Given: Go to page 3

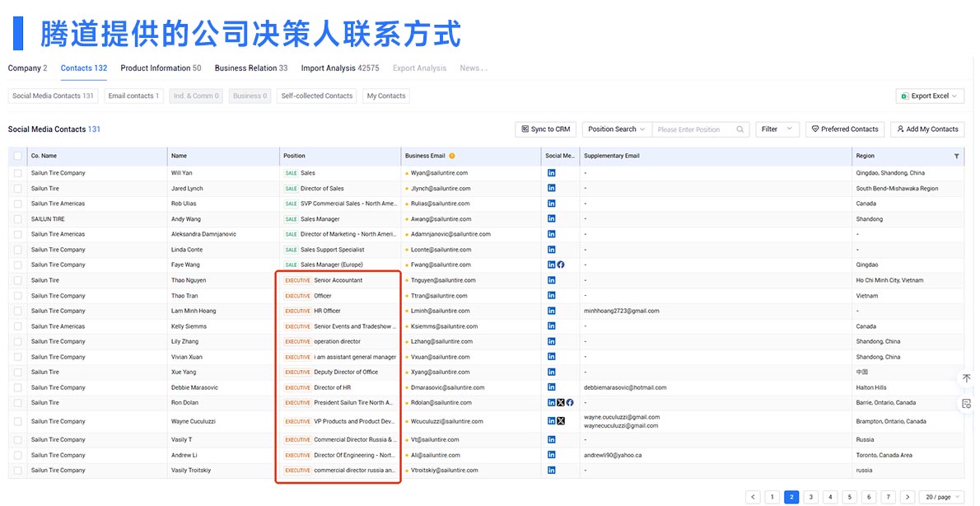Looking at the screenshot, I should tap(810, 497).
